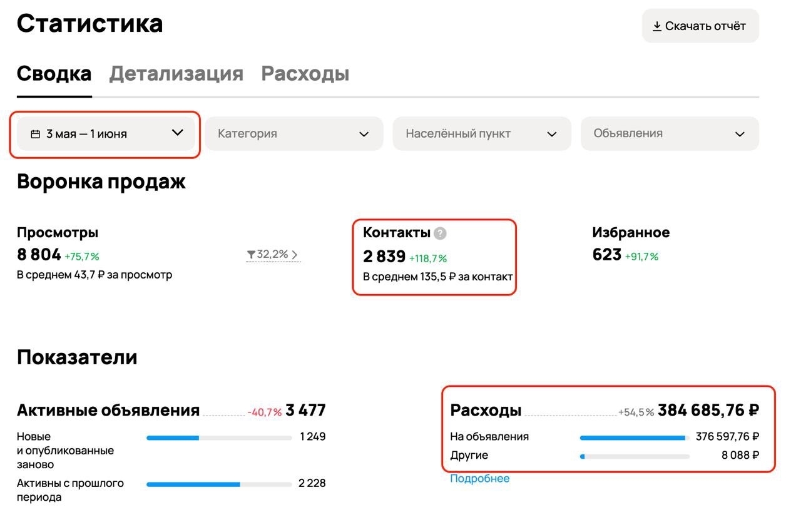Click the question mark icon beside Контакты
801x532 pixels.
(441, 233)
